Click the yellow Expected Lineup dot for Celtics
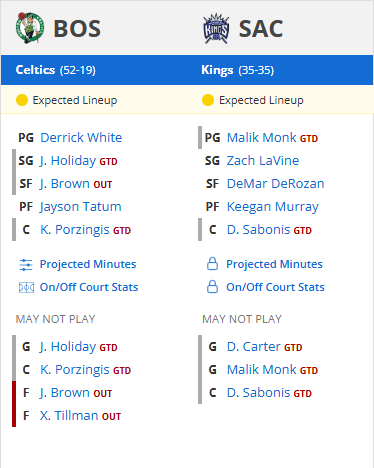374x468 pixels. point(22,100)
